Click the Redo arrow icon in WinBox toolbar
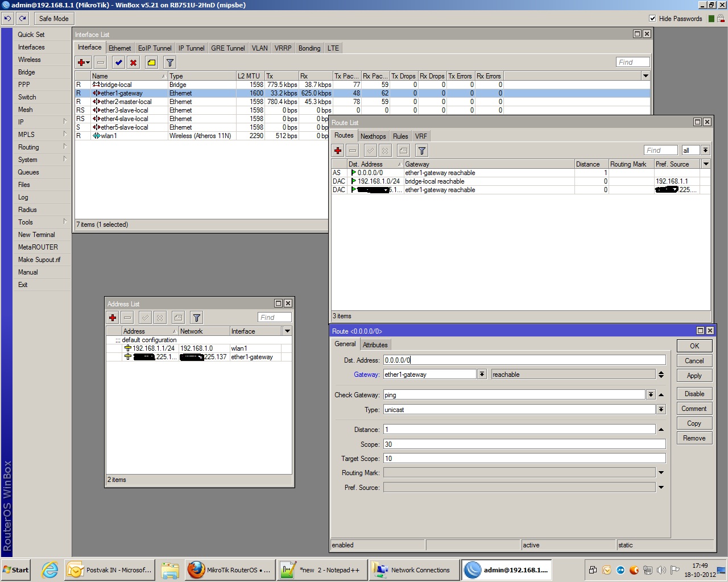 (23, 19)
